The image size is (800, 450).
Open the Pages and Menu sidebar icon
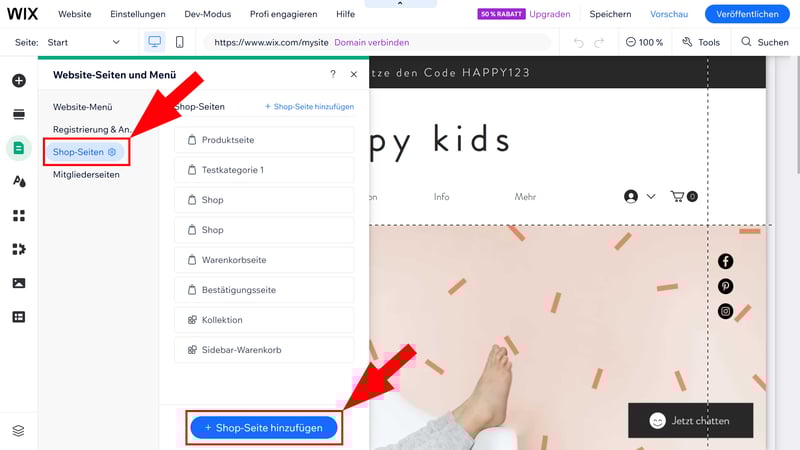pos(19,148)
